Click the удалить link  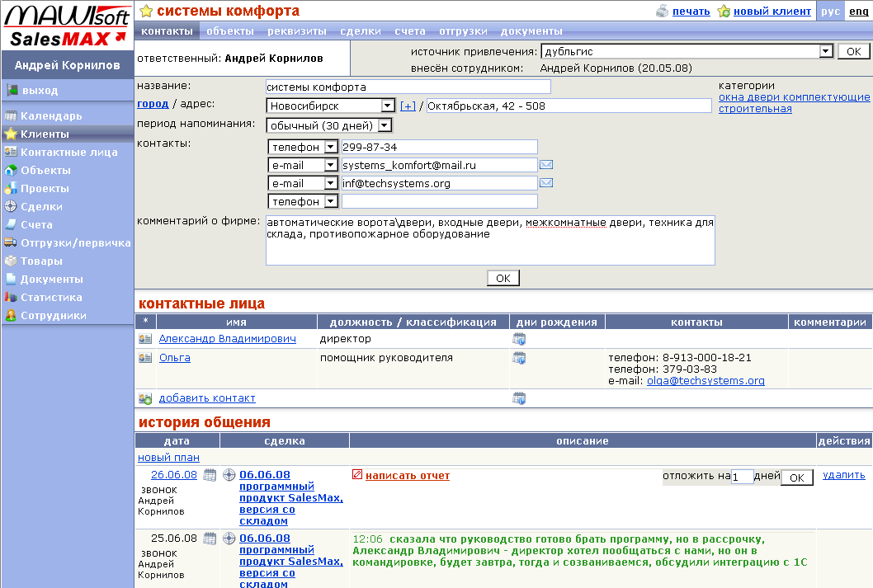843,475
